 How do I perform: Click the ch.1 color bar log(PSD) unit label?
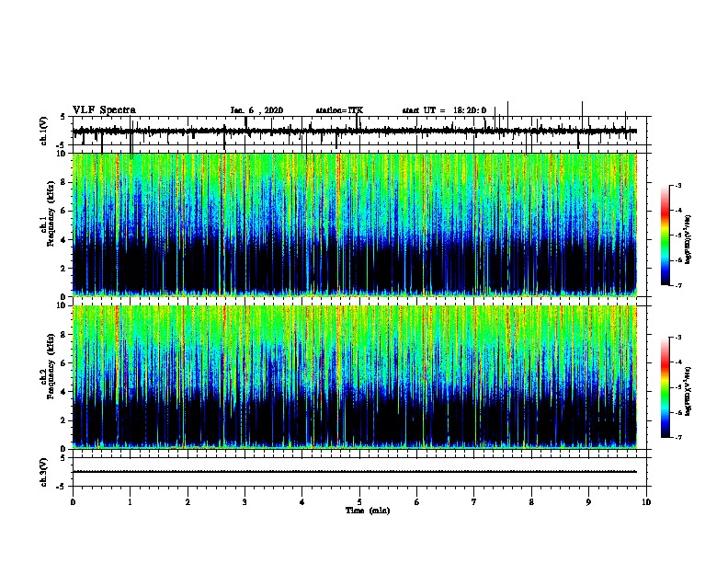(x=688, y=239)
